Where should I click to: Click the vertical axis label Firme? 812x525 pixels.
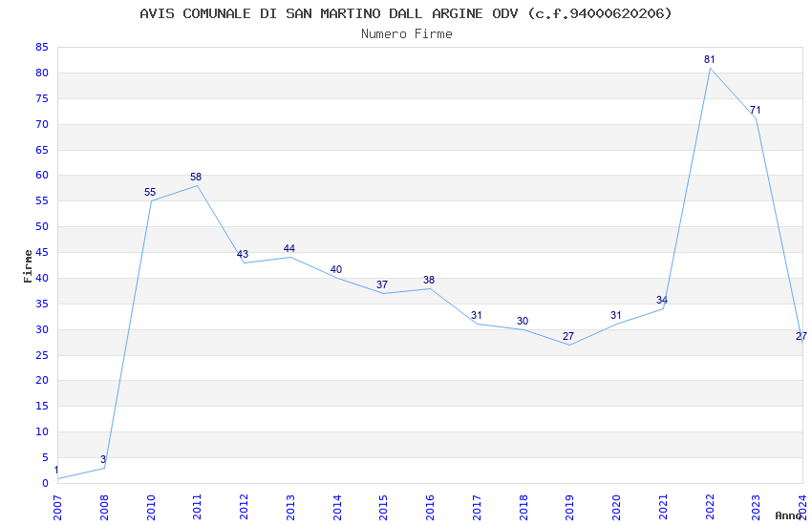click(28, 266)
